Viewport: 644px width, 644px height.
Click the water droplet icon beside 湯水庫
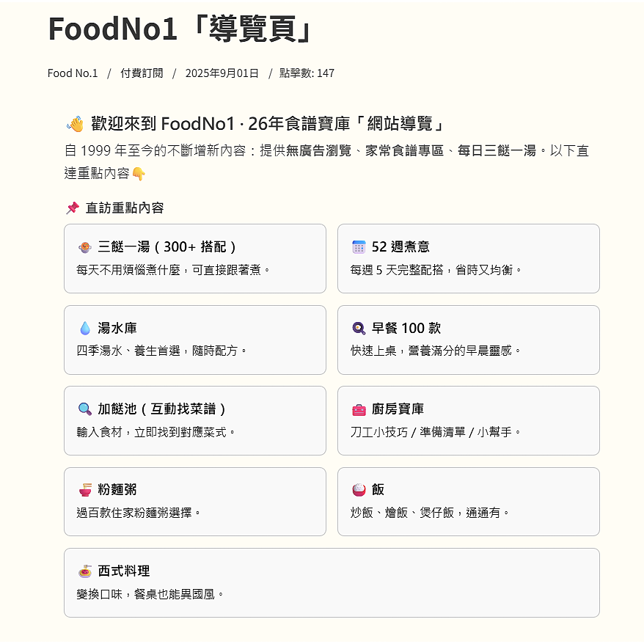85,328
